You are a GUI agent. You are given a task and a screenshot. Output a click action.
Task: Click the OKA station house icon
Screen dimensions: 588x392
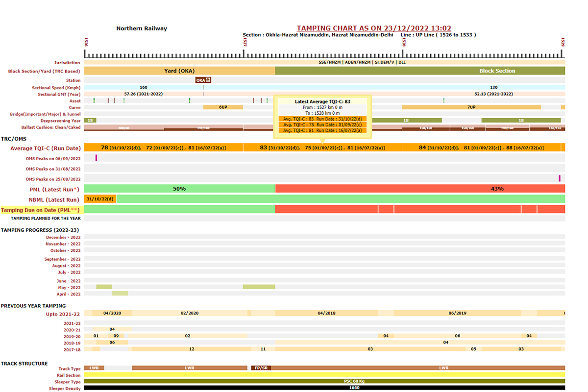click(x=208, y=80)
